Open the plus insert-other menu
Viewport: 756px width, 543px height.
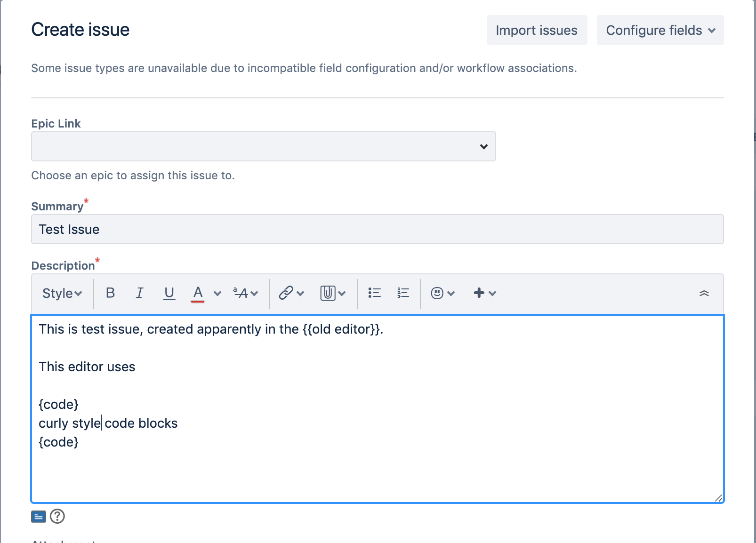click(485, 293)
